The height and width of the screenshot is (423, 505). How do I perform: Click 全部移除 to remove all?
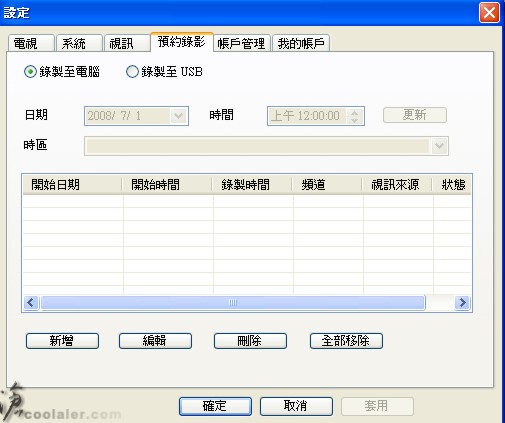tap(346, 341)
